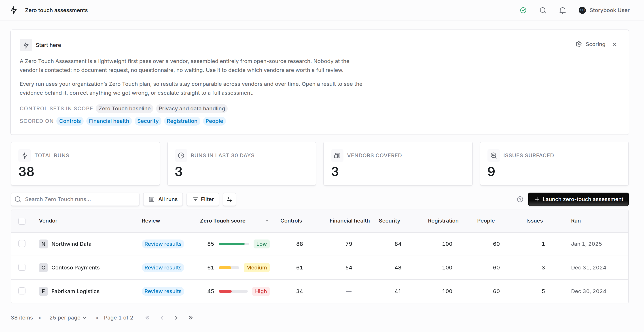Check the Fabrikam Logistics row checkbox

click(22, 291)
